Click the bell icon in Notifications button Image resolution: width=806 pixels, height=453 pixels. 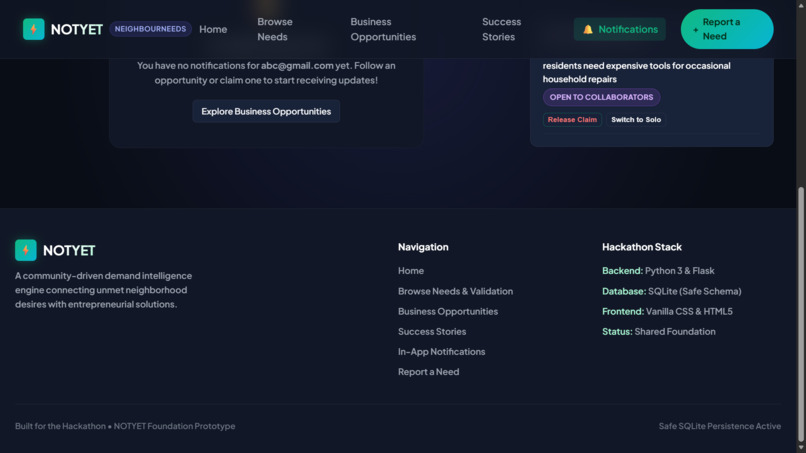tap(588, 30)
